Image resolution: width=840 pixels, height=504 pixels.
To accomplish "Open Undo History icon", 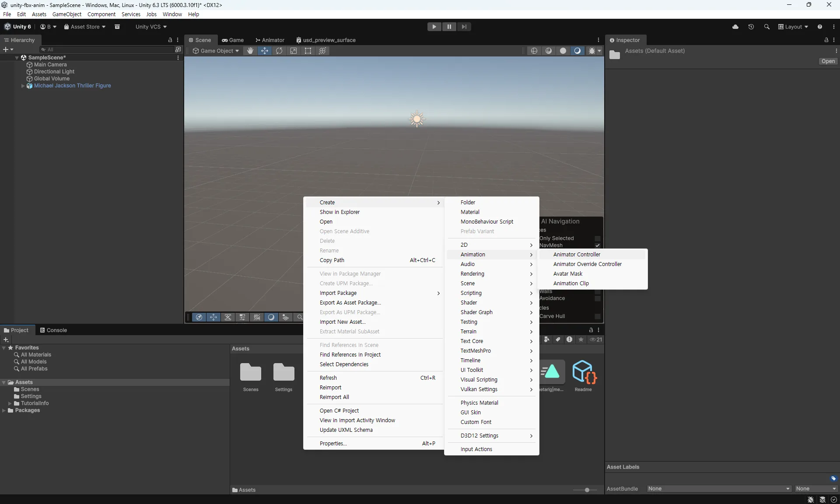I will 751,27.
